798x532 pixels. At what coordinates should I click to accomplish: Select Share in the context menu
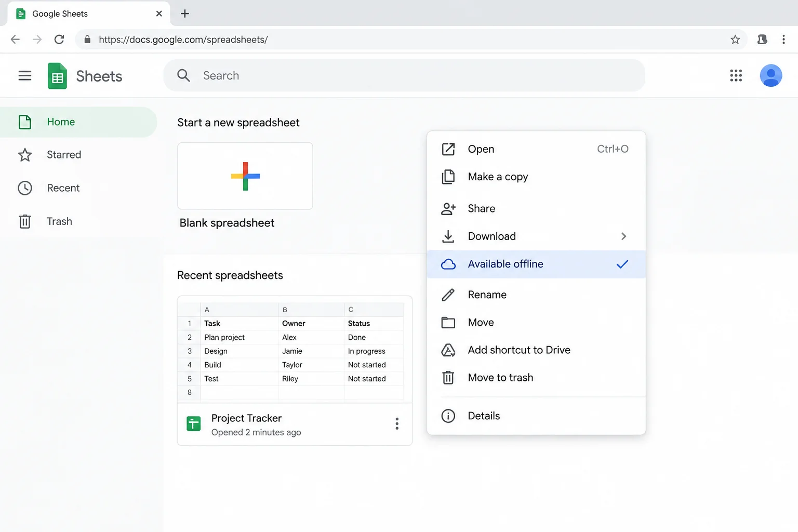coord(536,209)
